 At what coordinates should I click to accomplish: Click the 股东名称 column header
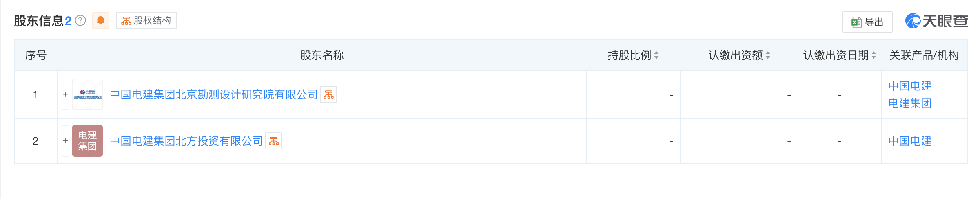(322, 55)
